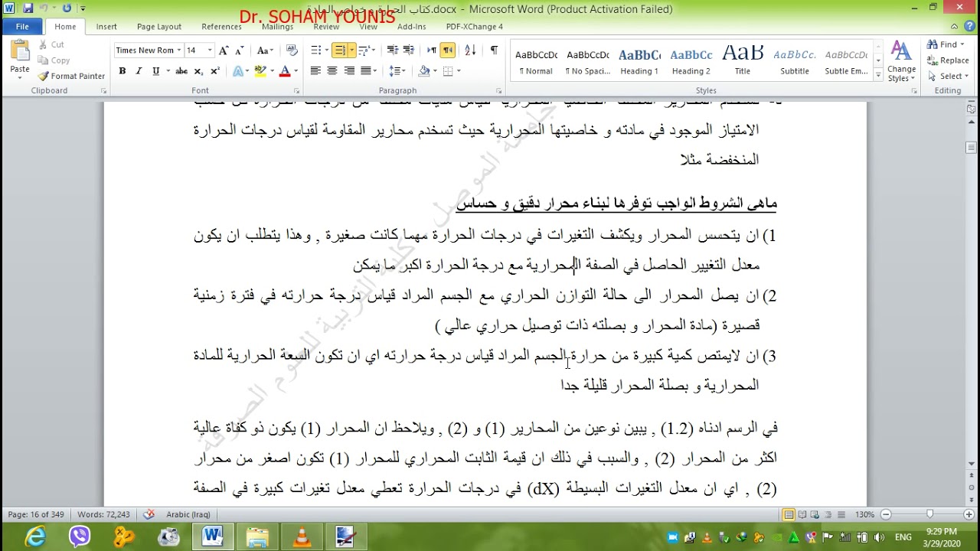This screenshot has height=551, width=980.
Task: Copy the selected text
Action: click(54, 60)
